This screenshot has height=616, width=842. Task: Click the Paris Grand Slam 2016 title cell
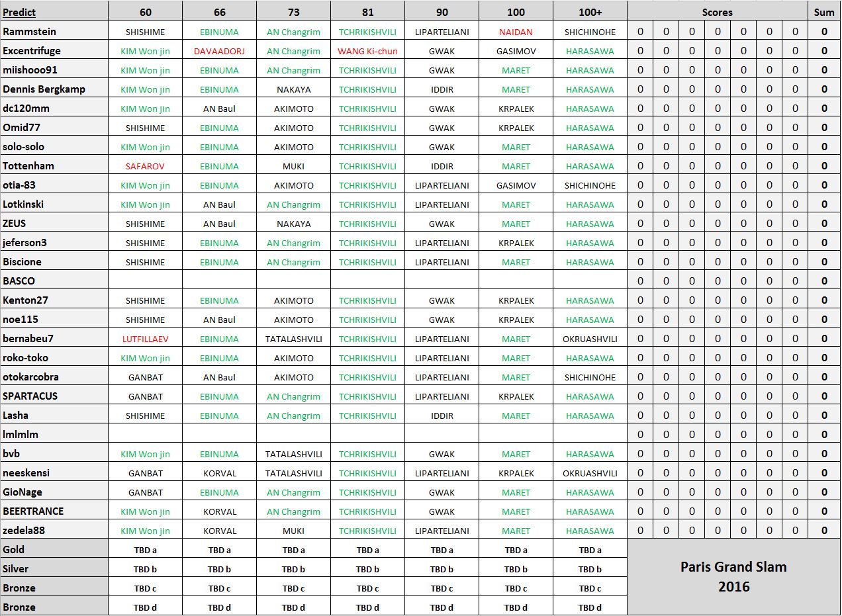click(x=734, y=577)
